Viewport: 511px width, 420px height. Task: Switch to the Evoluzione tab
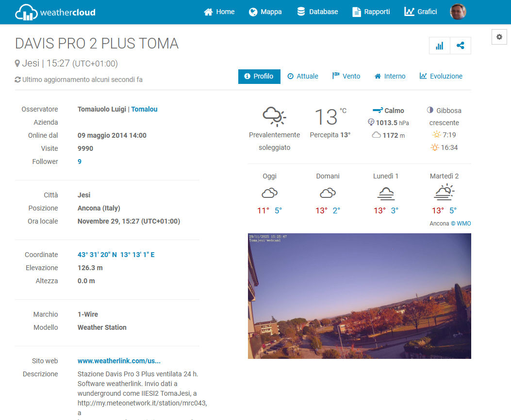coord(441,76)
